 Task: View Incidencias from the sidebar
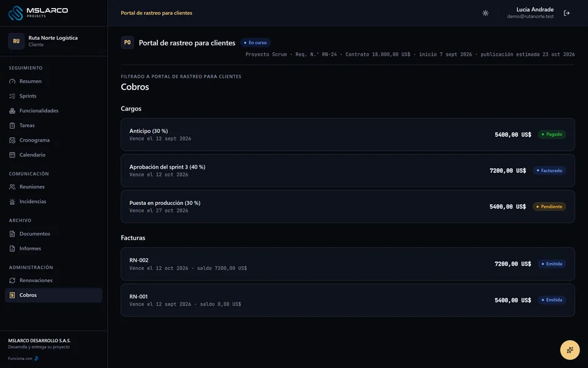pyautogui.click(x=54, y=202)
